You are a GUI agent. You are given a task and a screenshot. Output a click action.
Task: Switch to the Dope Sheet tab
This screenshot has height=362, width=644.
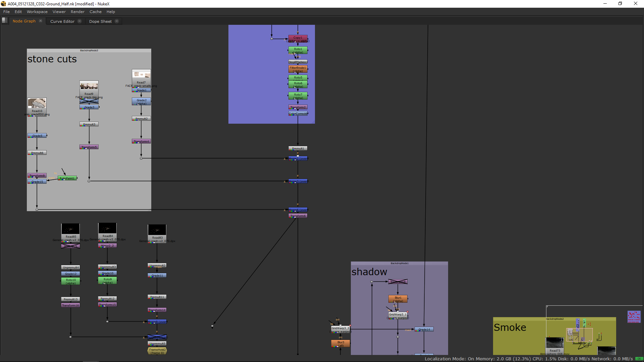click(100, 21)
